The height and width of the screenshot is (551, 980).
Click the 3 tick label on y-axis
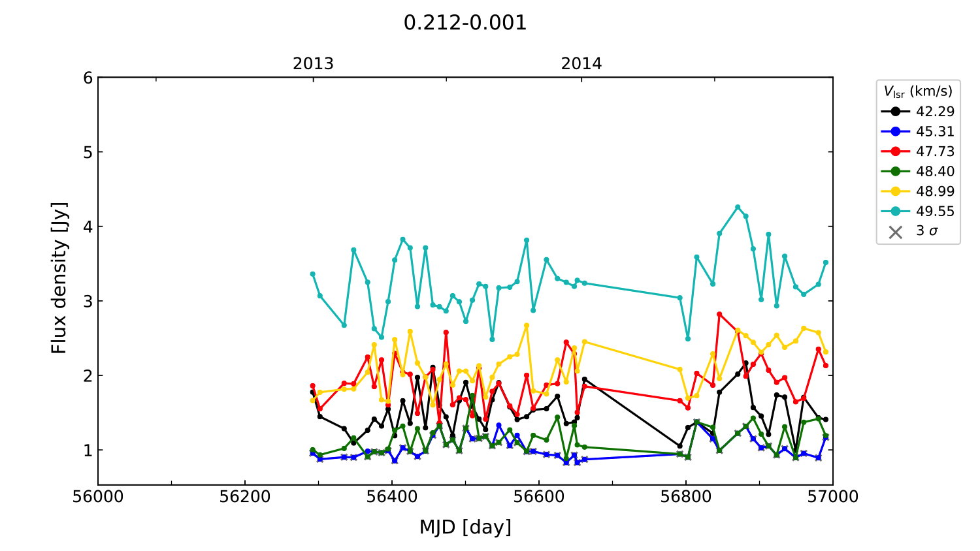click(88, 301)
